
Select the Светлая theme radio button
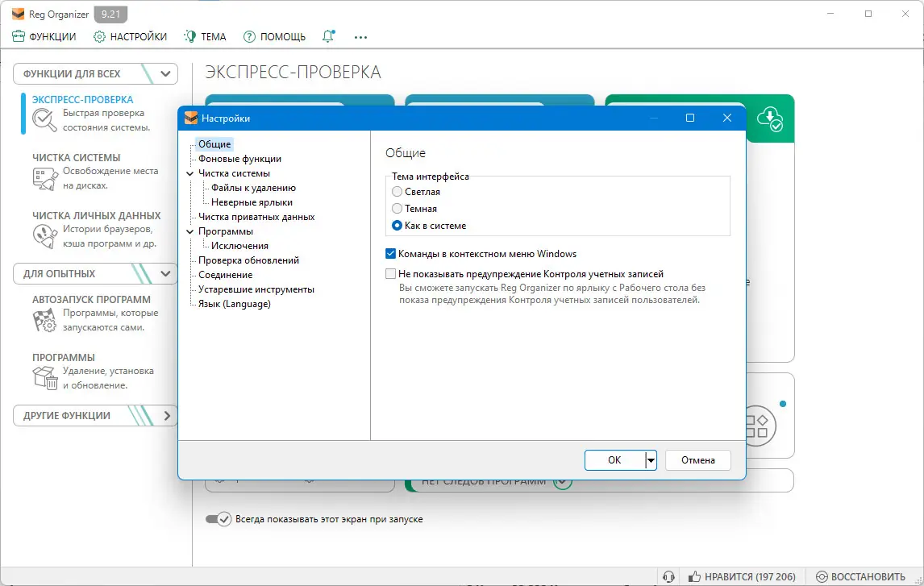tap(397, 191)
